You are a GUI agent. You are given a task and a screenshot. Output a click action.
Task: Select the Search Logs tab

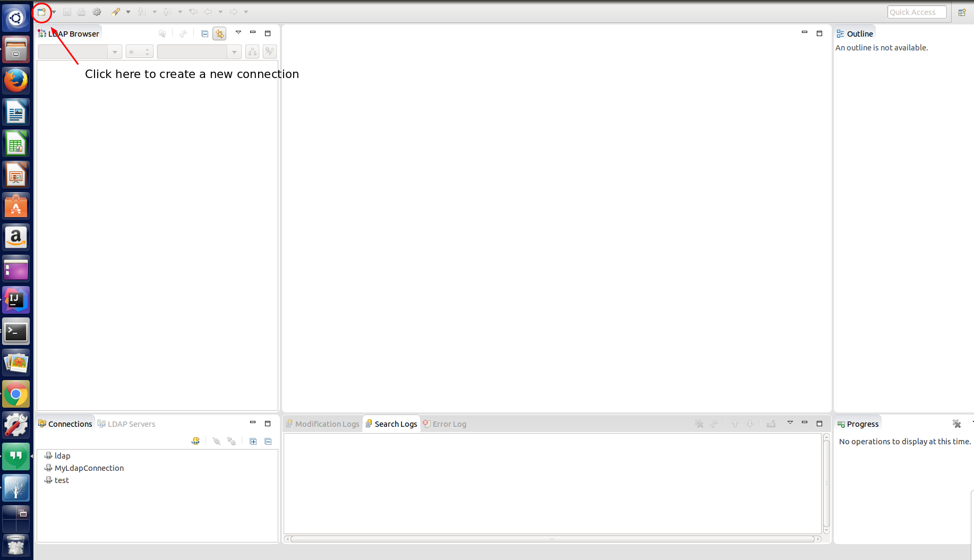(391, 424)
